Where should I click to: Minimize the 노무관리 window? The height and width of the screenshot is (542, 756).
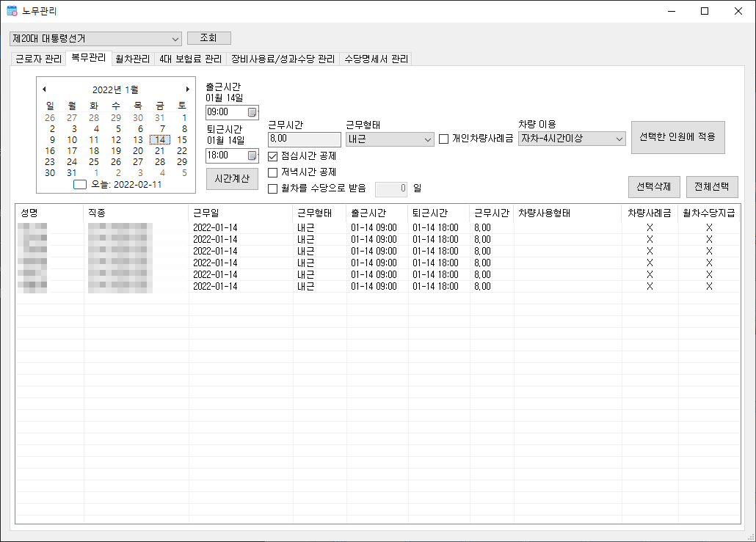pos(671,11)
